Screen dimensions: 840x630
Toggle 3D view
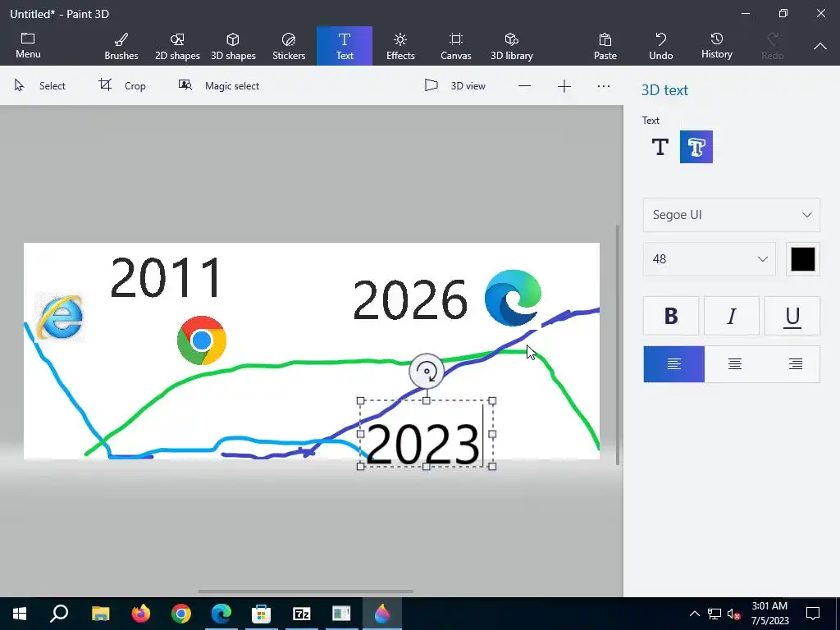coord(454,85)
